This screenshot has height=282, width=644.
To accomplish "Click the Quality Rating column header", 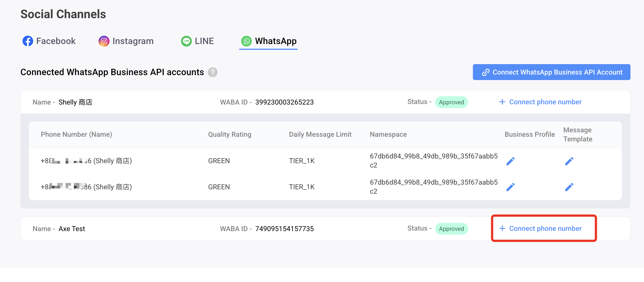I will tap(230, 135).
